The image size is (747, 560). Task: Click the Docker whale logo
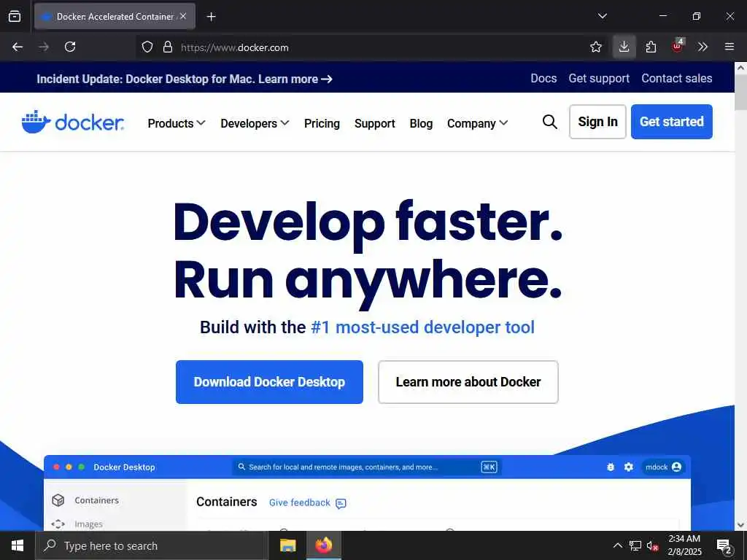click(72, 122)
